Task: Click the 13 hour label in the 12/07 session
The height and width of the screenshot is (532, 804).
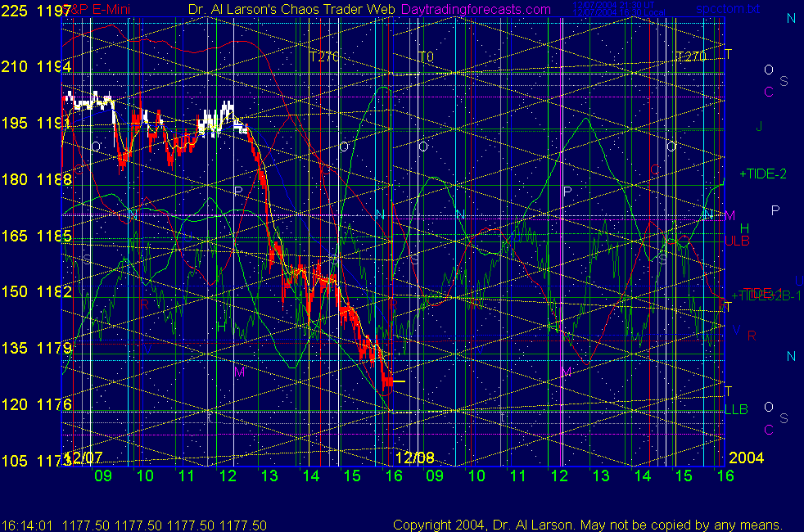Action: [269, 476]
